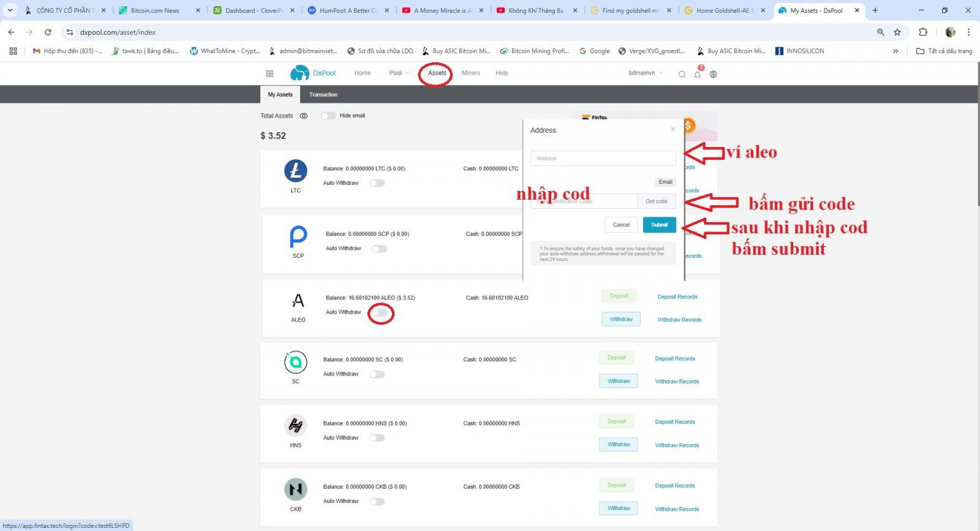This screenshot has width=980, height=531.
Task: Open INNOSILICON bookmark
Action: (x=799, y=51)
